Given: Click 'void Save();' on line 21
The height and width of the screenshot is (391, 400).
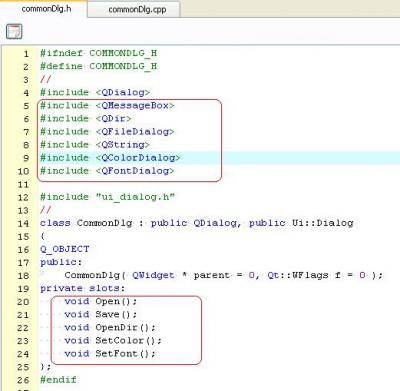Looking at the screenshot, I should point(101,314).
